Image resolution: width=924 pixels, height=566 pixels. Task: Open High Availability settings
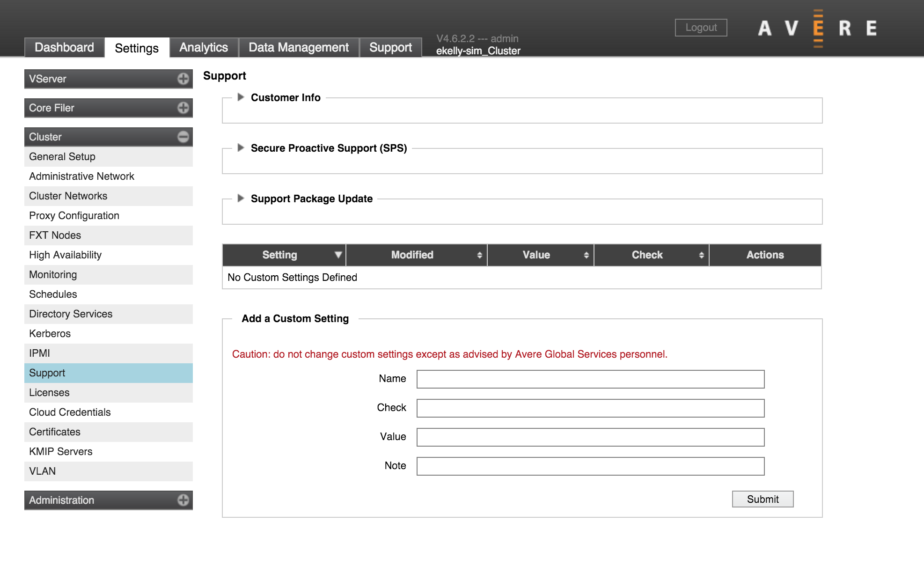(109, 255)
